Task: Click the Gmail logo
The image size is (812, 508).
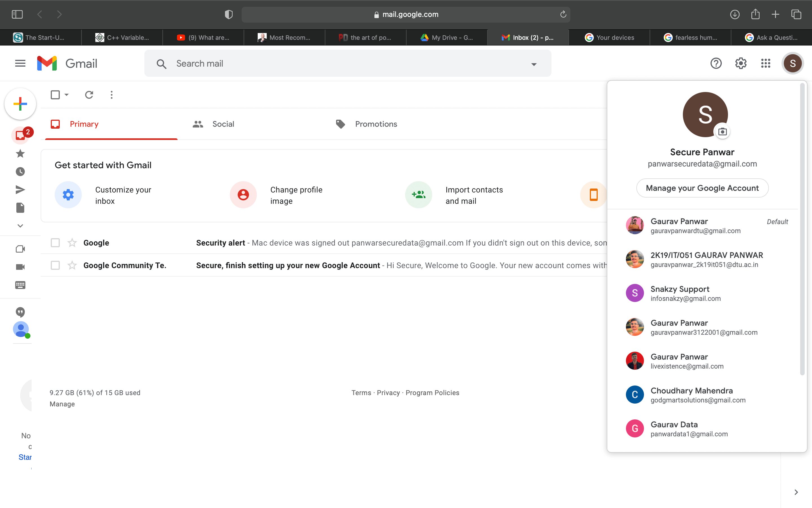Action: click(67, 63)
